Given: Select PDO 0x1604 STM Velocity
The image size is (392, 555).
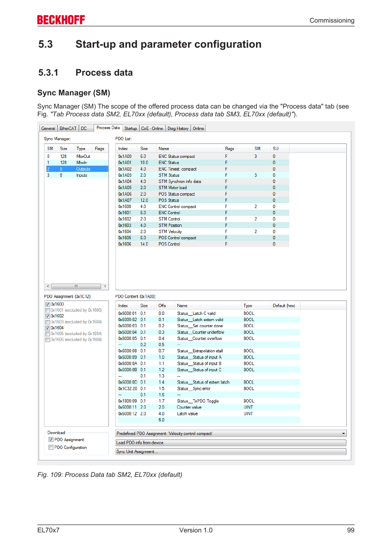Looking at the screenshot, I should pos(203,231).
